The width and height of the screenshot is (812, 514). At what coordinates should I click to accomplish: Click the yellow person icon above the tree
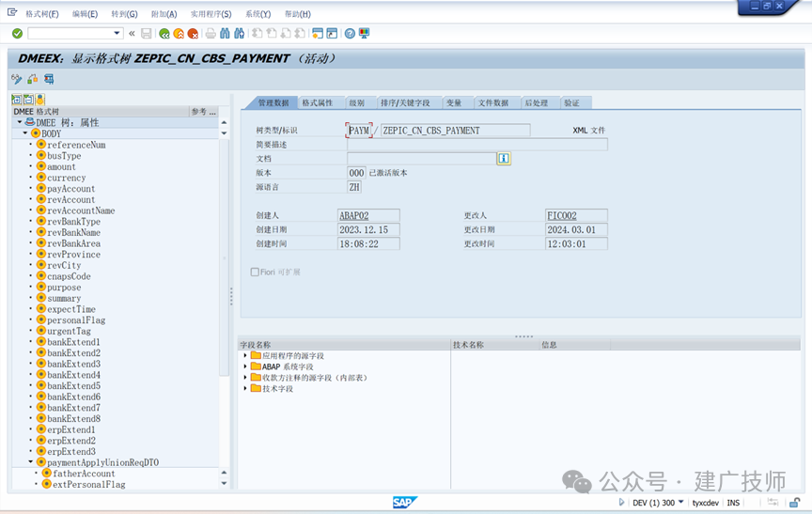39,100
